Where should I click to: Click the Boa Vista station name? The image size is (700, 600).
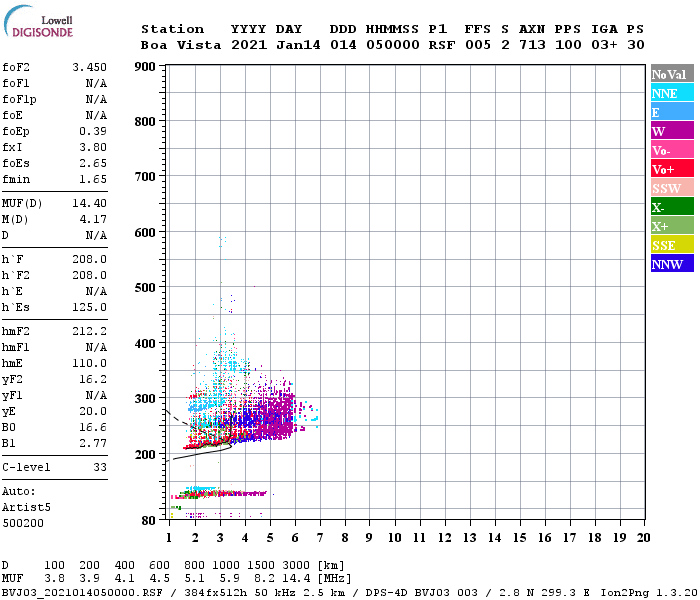coord(181,45)
